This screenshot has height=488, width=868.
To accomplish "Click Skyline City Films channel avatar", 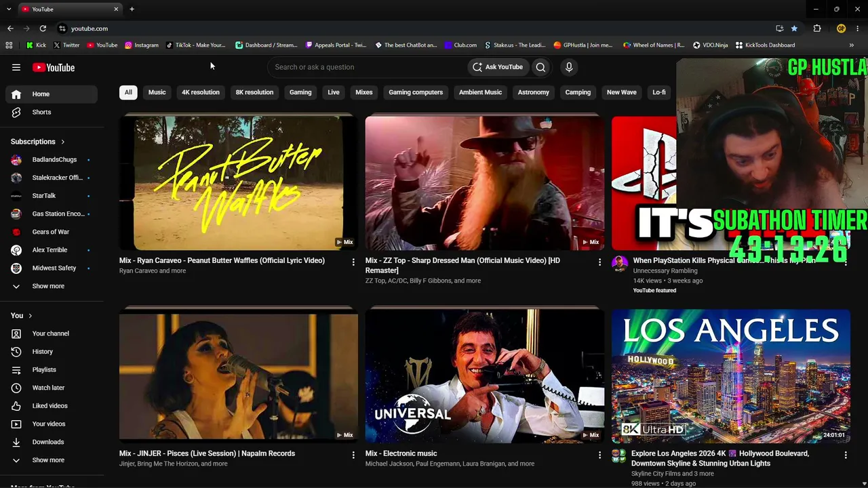I will (619, 456).
